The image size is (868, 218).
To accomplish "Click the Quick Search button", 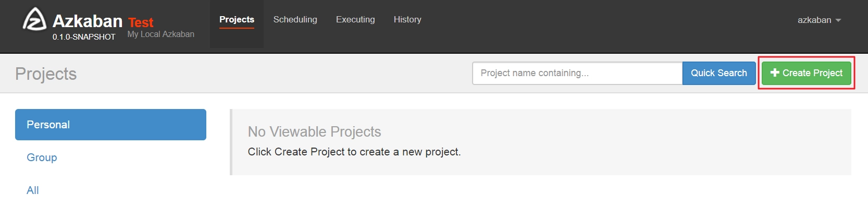I will point(719,73).
